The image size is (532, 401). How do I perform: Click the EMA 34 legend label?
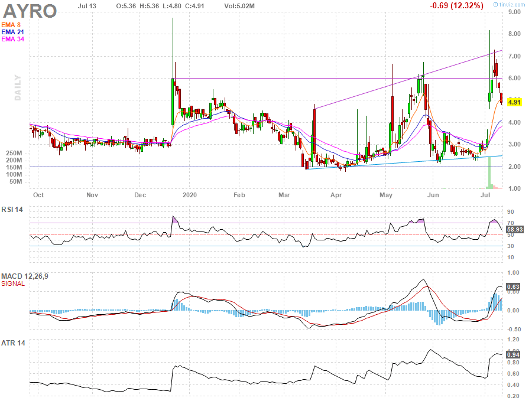[x=12, y=40]
